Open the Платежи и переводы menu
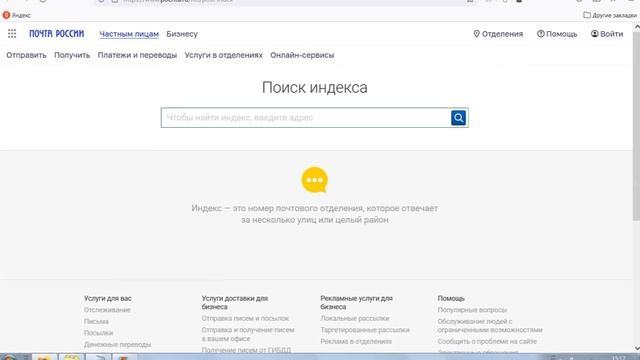Viewport: 640px width, 360px height. pyautogui.click(x=137, y=55)
